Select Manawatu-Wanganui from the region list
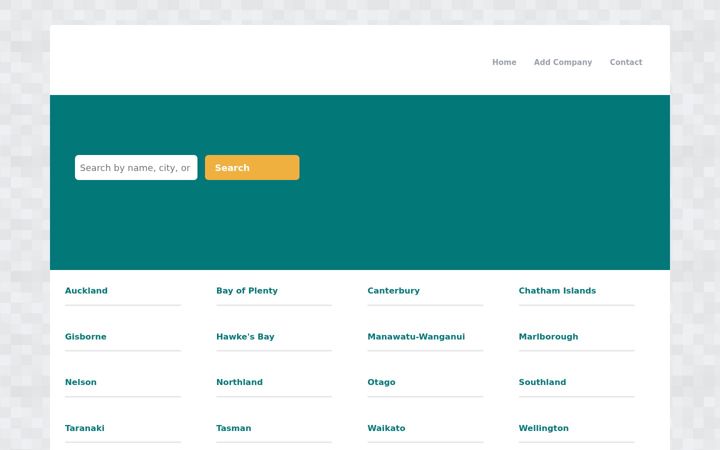Viewport: 720px width, 450px height. click(x=416, y=337)
